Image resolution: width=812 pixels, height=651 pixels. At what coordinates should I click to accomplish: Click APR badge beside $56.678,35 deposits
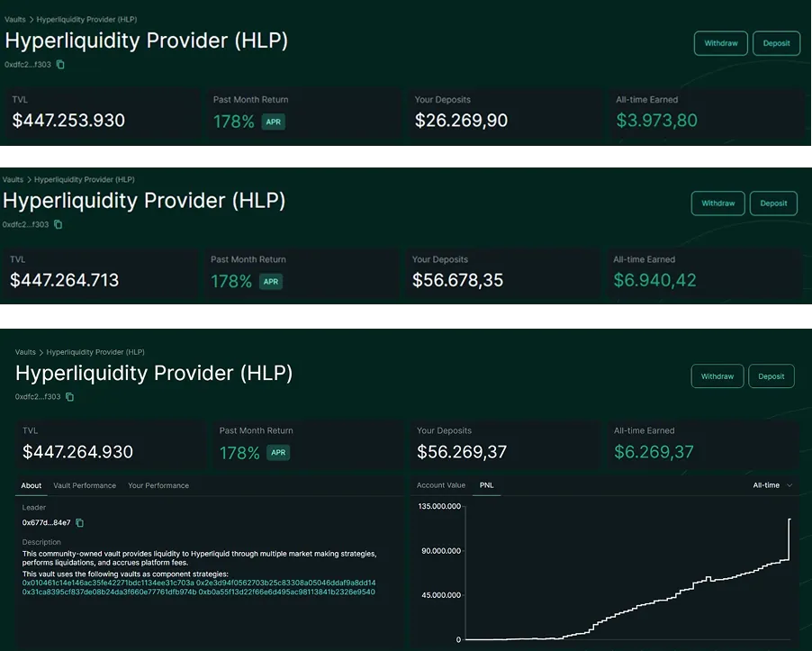point(270,281)
